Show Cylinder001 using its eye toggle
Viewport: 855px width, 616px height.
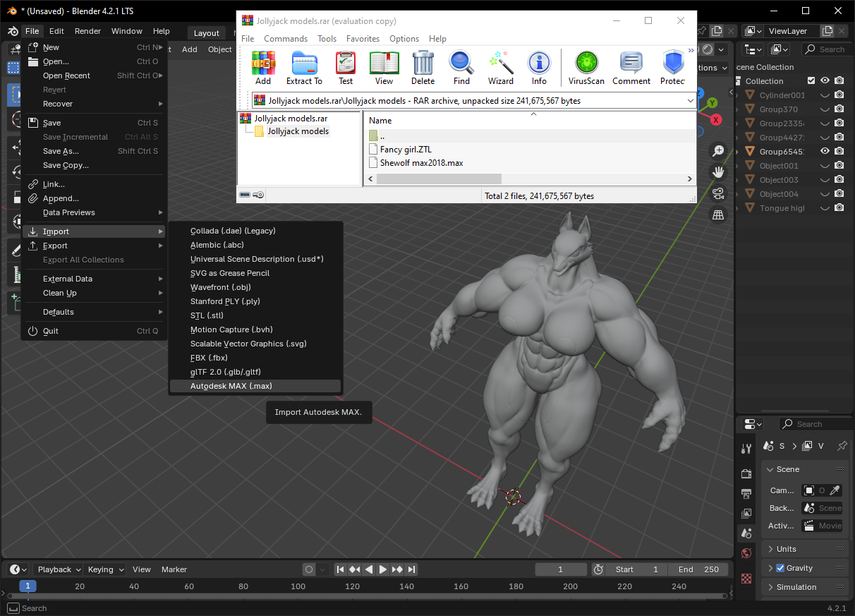point(825,95)
